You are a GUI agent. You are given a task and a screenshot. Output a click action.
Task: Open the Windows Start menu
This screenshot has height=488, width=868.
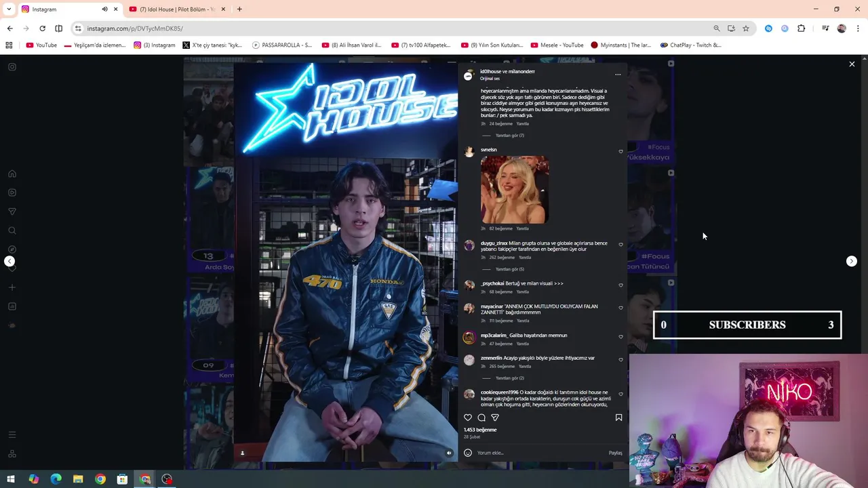coord(11,479)
